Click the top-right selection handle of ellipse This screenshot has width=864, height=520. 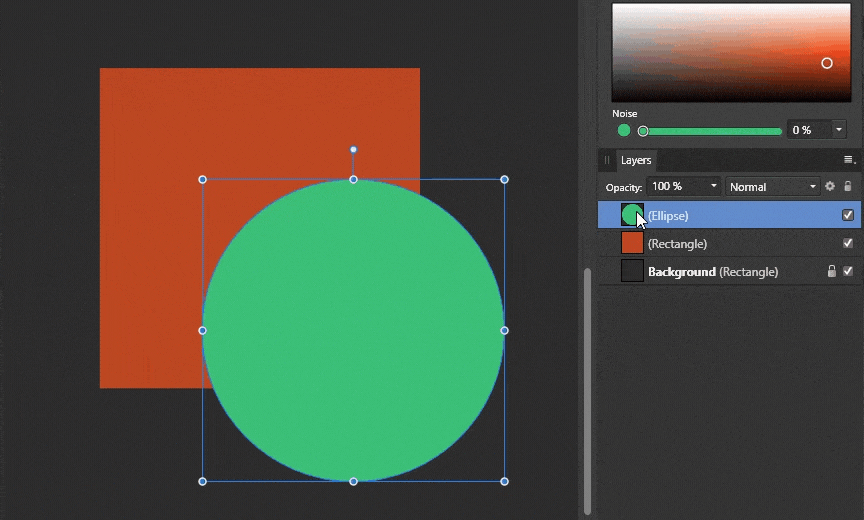[x=504, y=180]
